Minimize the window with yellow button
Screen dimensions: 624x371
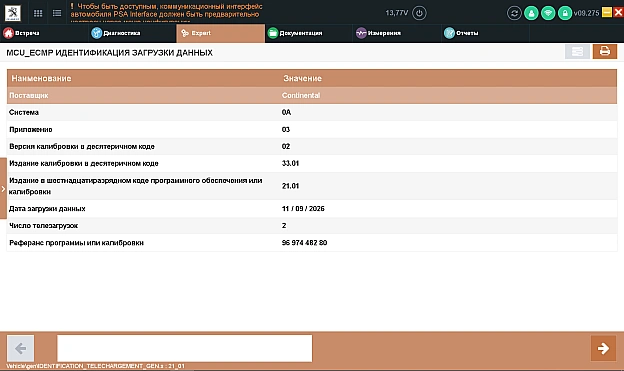(x=607, y=12)
